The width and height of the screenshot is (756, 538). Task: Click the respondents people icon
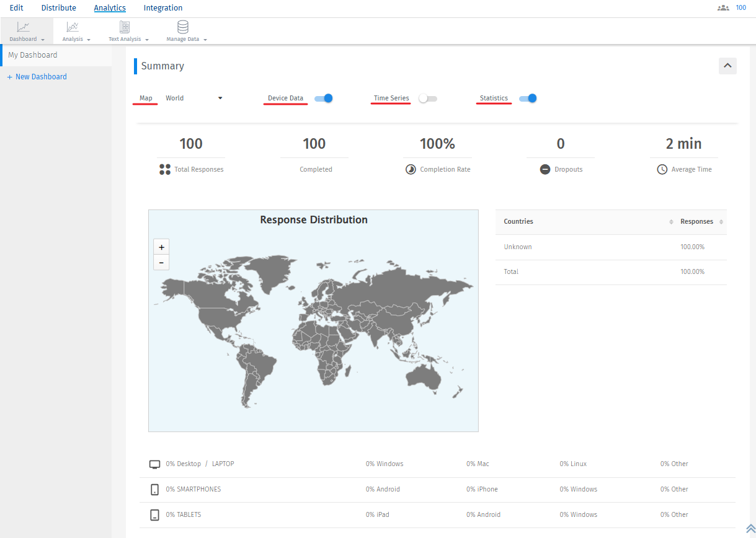point(723,8)
